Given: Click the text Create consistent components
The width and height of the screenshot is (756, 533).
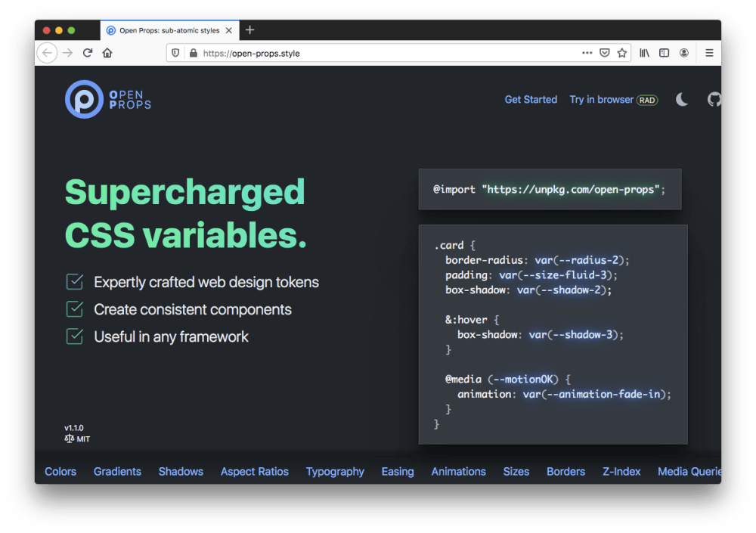Looking at the screenshot, I should click(193, 309).
